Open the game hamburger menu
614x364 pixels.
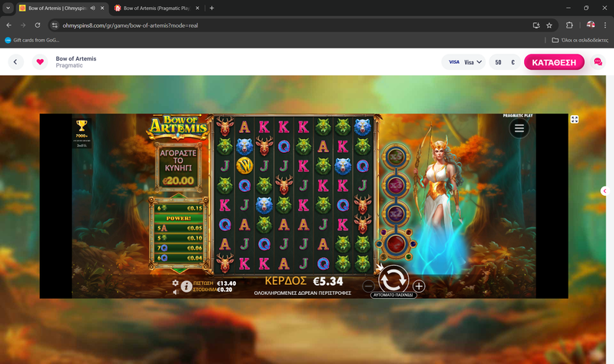tap(519, 128)
